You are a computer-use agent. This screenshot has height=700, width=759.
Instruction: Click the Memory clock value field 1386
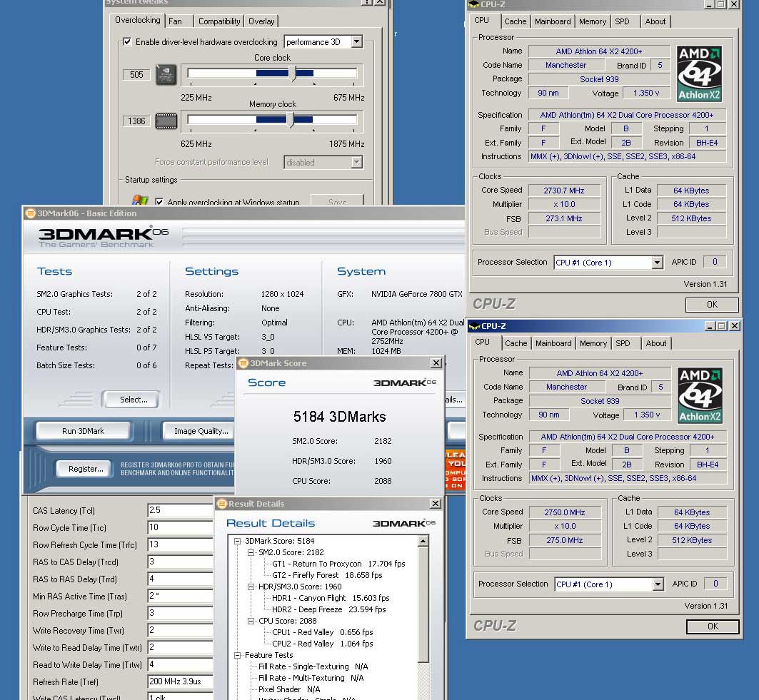coord(136,121)
